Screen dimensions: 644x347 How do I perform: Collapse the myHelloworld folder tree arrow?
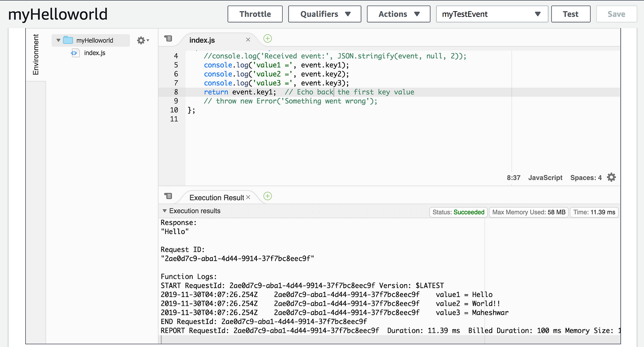pyautogui.click(x=58, y=40)
